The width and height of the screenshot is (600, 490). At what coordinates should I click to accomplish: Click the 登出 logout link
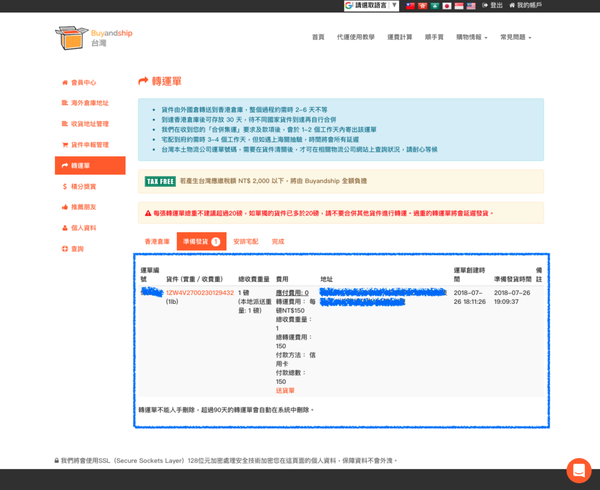coord(494,6)
